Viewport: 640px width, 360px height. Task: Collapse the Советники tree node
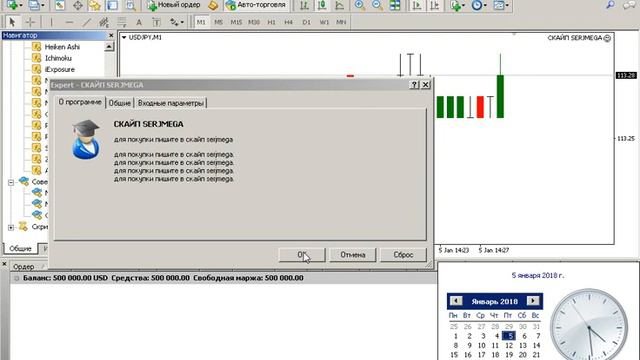tap(11, 182)
